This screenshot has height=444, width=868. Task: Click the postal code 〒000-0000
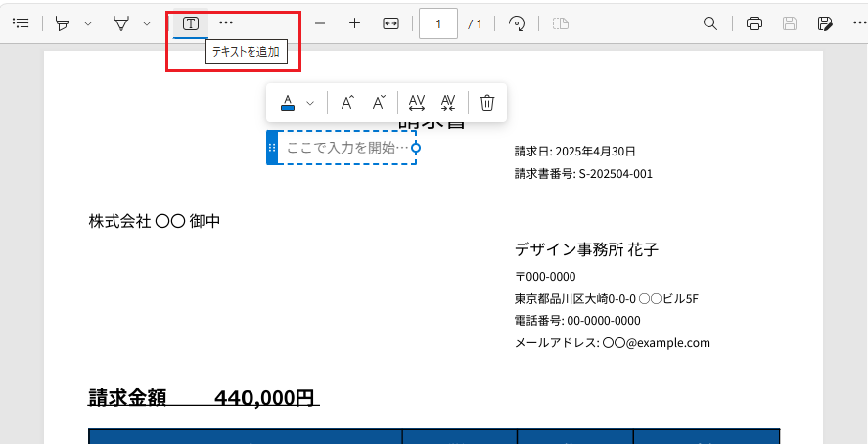tap(545, 277)
